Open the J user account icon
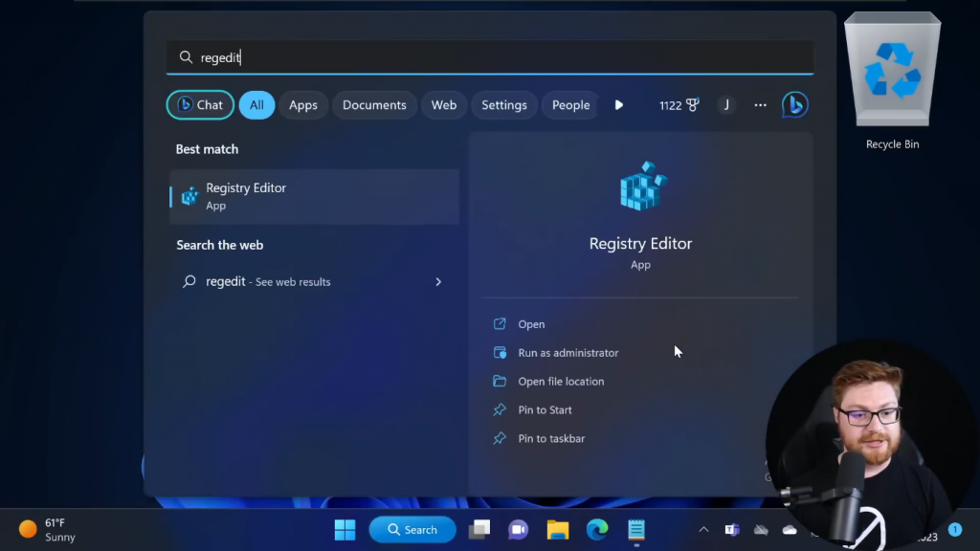Viewport: 980px width, 551px height. (x=726, y=105)
